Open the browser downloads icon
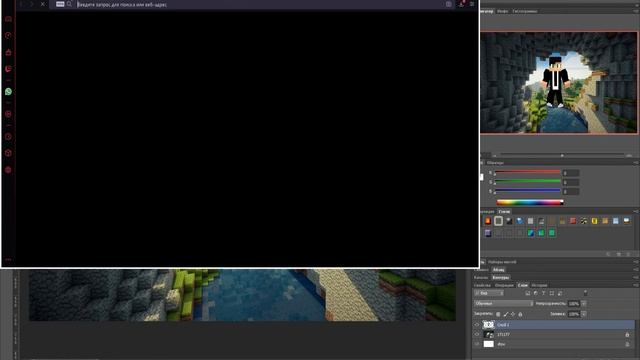This screenshot has width=640, height=360. click(x=461, y=4)
